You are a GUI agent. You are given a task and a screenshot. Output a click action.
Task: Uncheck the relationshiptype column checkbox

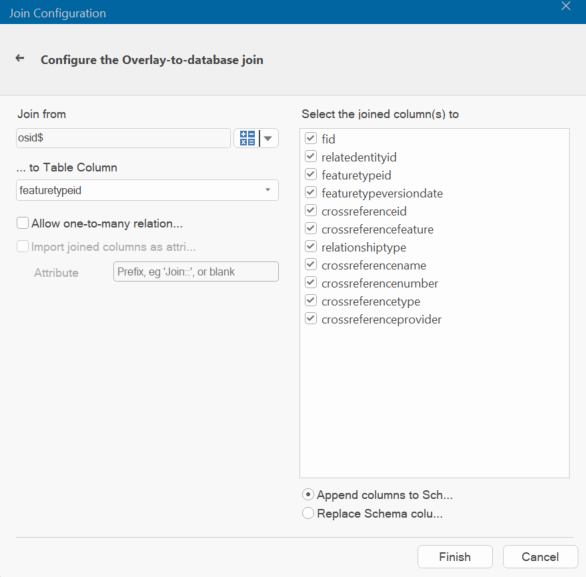pos(311,246)
